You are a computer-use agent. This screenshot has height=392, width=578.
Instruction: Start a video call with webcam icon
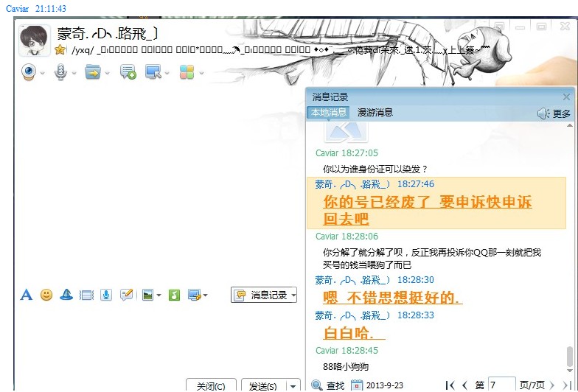tap(29, 72)
